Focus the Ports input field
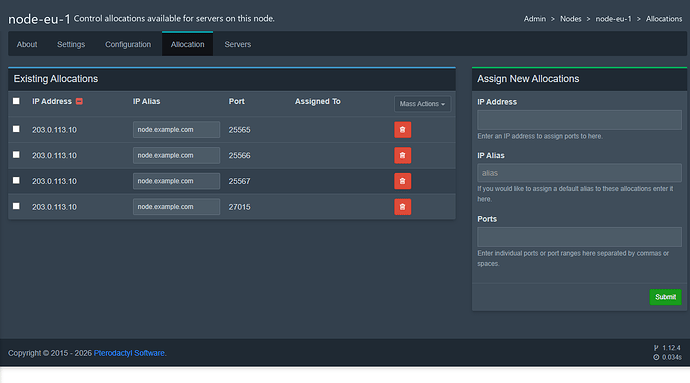 579,237
